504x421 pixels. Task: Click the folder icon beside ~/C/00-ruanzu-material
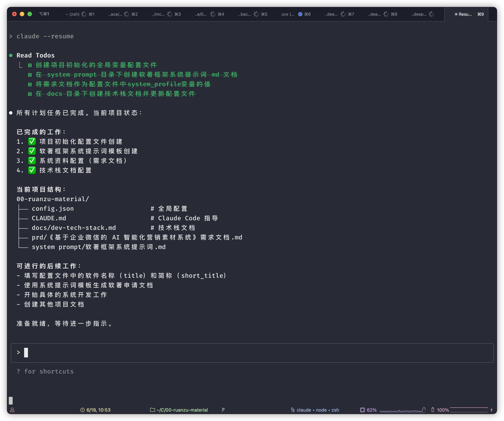tap(152, 410)
